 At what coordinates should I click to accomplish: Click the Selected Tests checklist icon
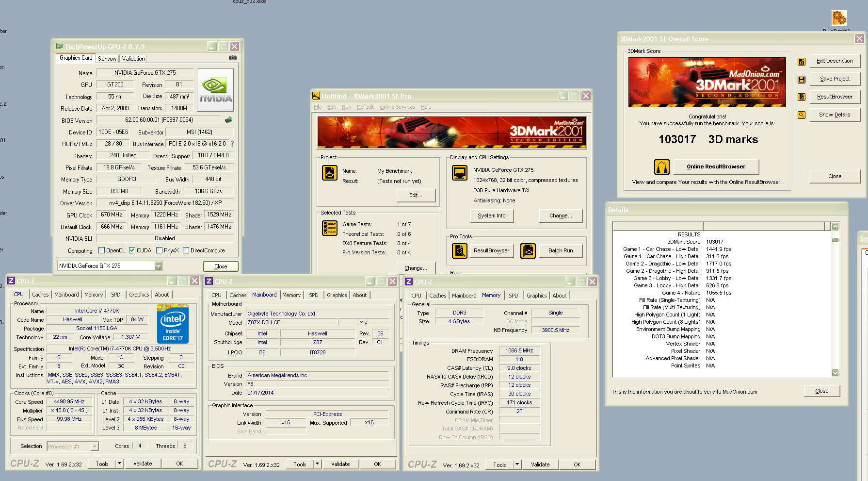click(330, 228)
